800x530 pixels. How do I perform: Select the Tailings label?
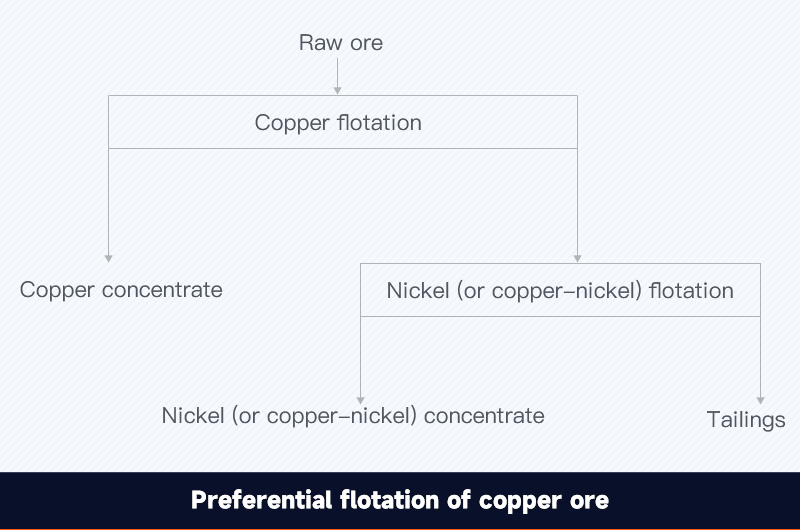746,420
